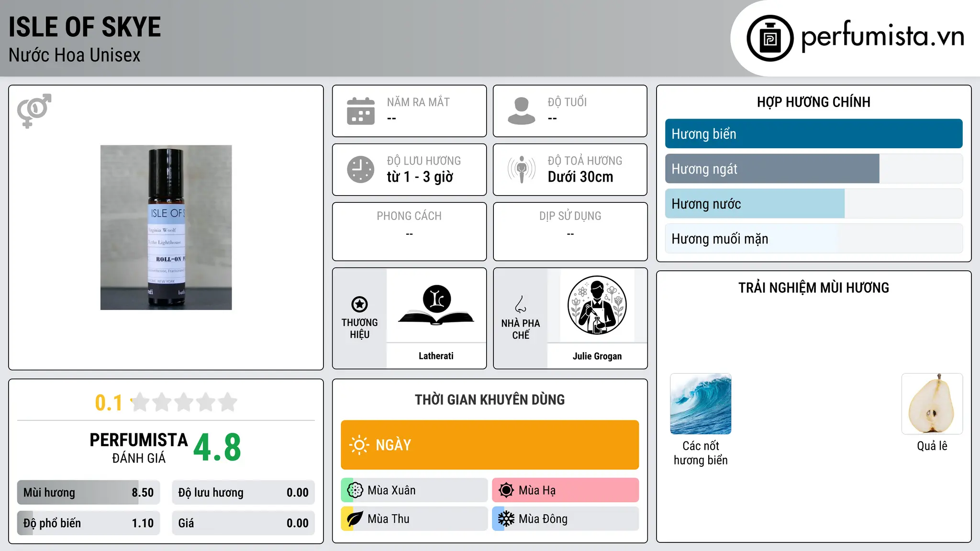Screen dimensions: 980x551
Task: Click the Hương ngát accord bar
Action: coord(813,169)
